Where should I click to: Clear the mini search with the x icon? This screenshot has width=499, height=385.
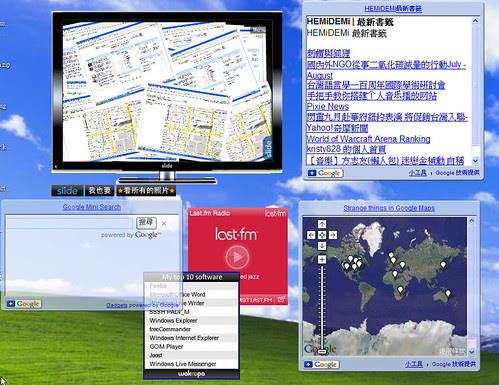click(164, 224)
